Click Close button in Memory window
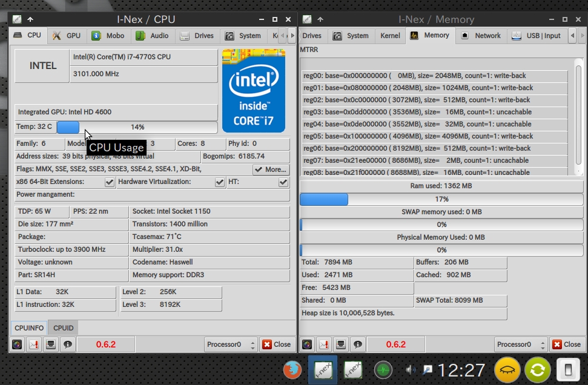Screen dimensions: 588x385 click(x=567, y=344)
